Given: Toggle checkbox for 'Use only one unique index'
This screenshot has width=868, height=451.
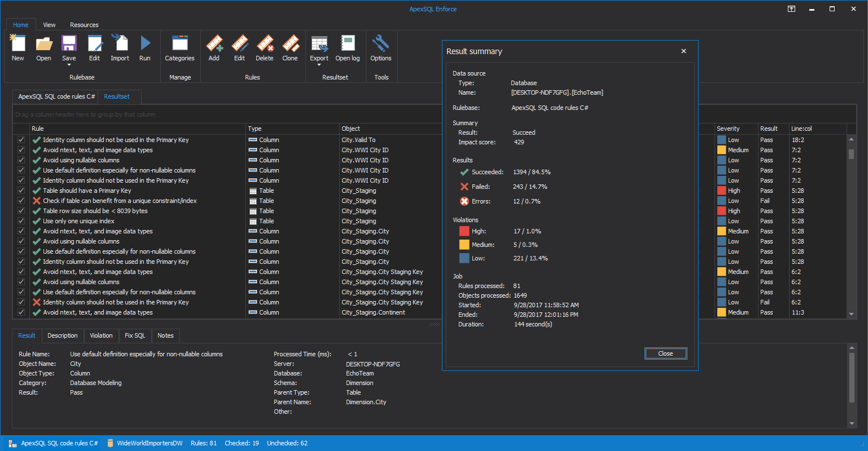Looking at the screenshot, I should (21, 221).
